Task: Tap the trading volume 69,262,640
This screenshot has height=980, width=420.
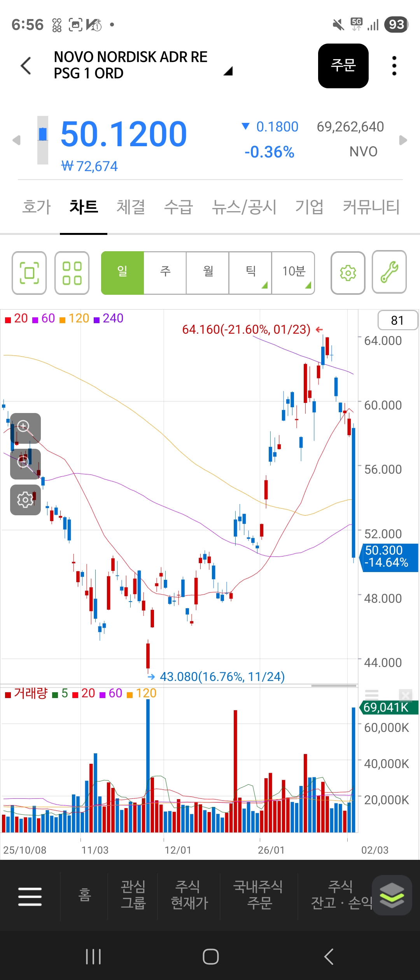Action: tap(350, 127)
